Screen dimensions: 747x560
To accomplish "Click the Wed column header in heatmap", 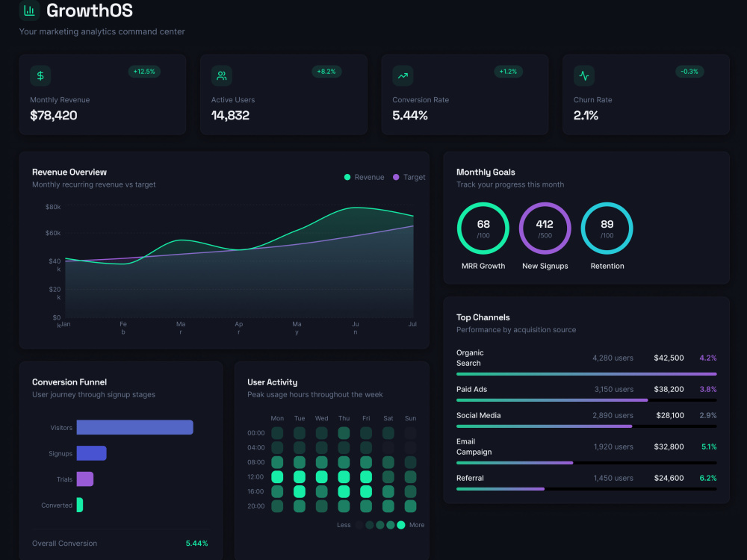I will point(321,419).
